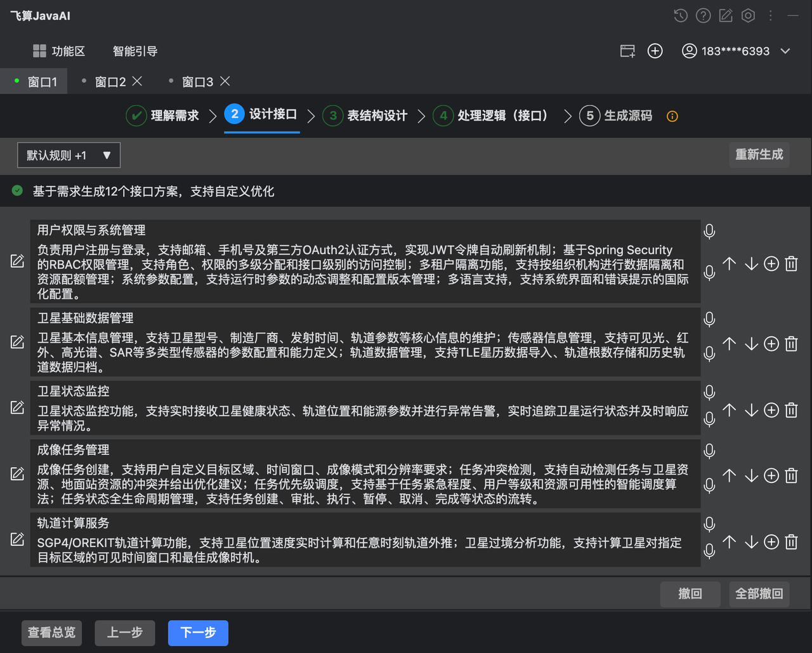Select step 2 设计接口
Viewport: 812px width, 653px height.
tap(261, 114)
